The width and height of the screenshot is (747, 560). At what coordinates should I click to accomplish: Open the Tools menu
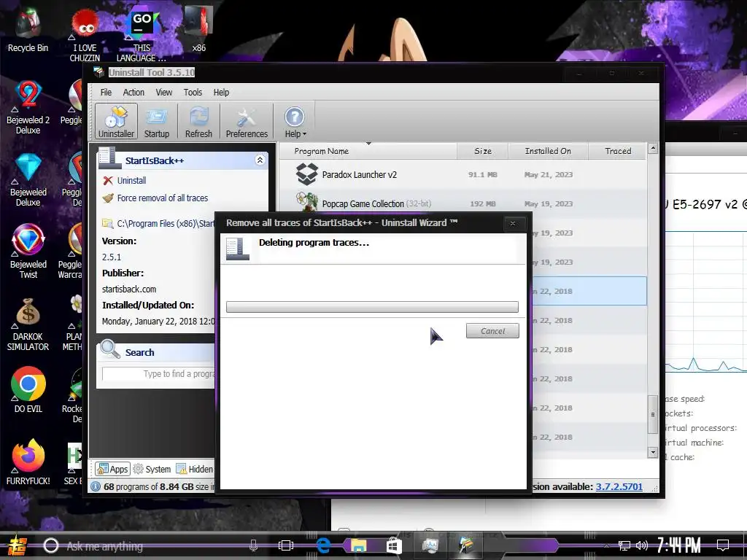193,93
